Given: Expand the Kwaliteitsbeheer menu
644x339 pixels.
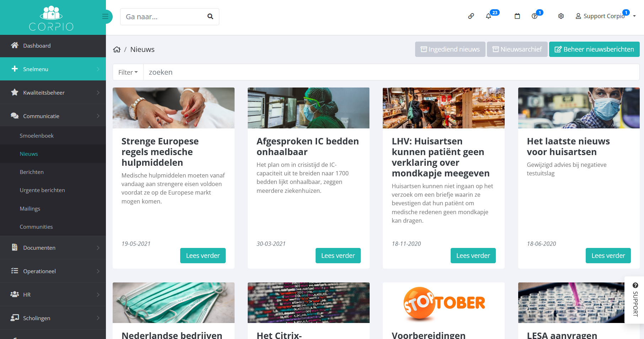Looking at the screenshot, I should [x=53, y=92].
